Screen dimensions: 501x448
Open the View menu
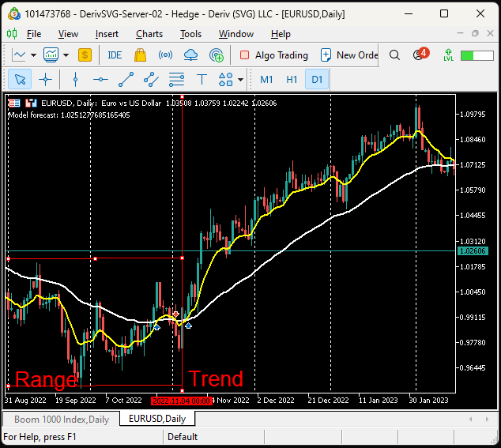click(x=68, y=34)
